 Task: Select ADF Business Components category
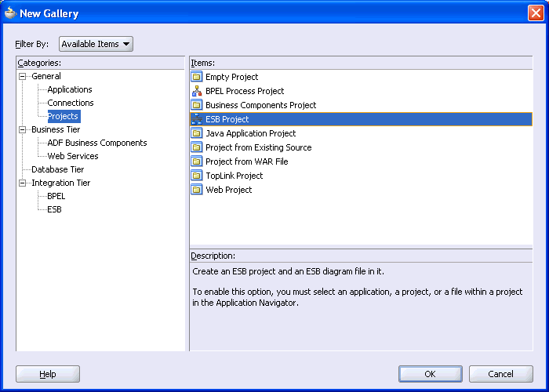click(97, 143)
